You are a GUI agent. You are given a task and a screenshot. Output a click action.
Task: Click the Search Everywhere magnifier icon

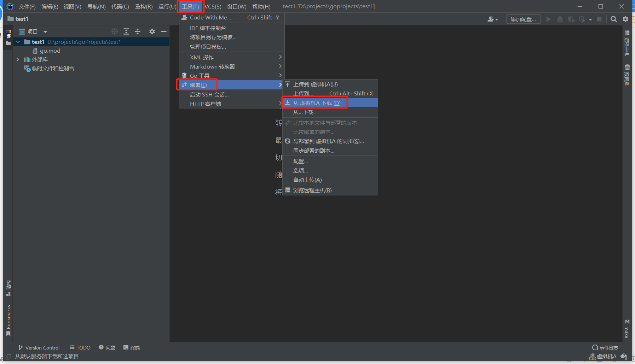pyautogui.click(x=614, y=19)
